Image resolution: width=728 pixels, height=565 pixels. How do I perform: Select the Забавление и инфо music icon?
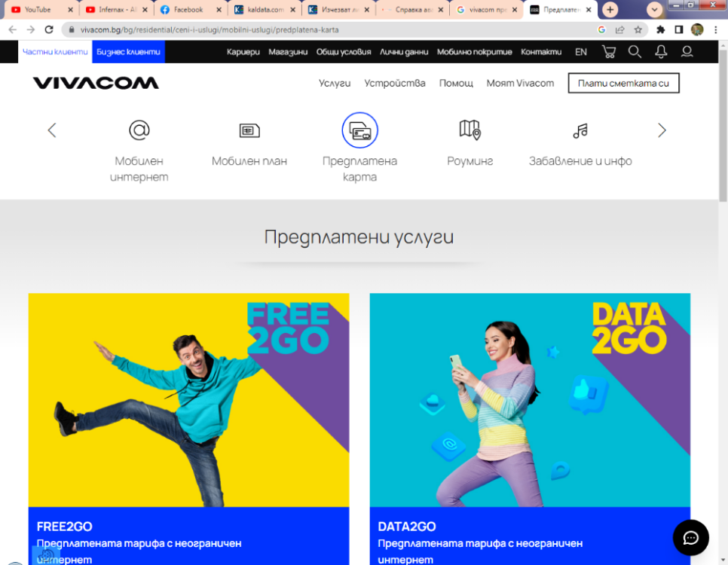click(x=580, y=130)
